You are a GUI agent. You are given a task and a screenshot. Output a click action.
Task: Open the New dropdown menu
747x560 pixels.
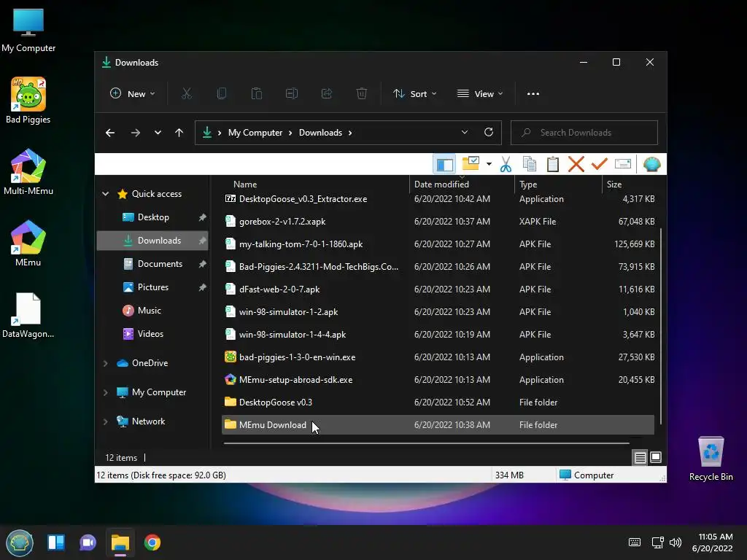pos(133,94)
